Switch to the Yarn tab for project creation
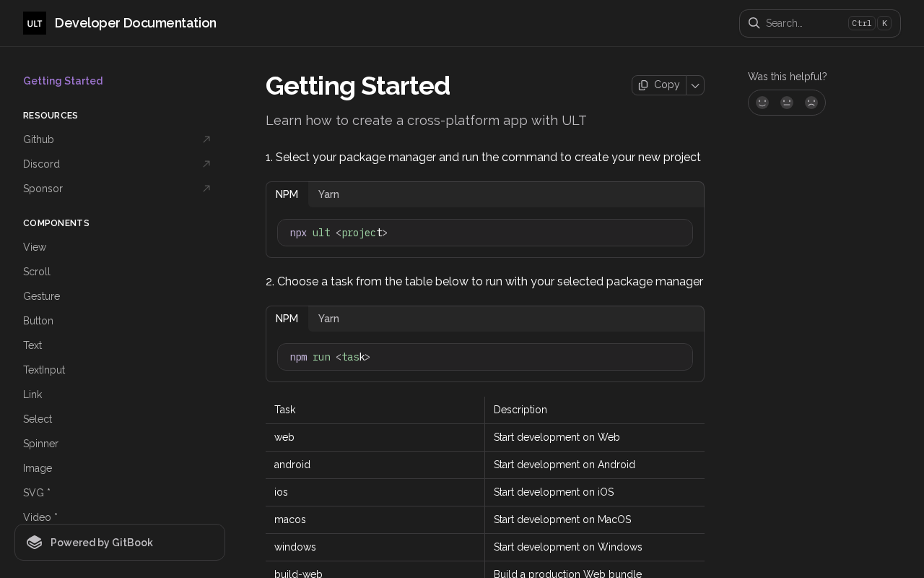 coord(328,194)
